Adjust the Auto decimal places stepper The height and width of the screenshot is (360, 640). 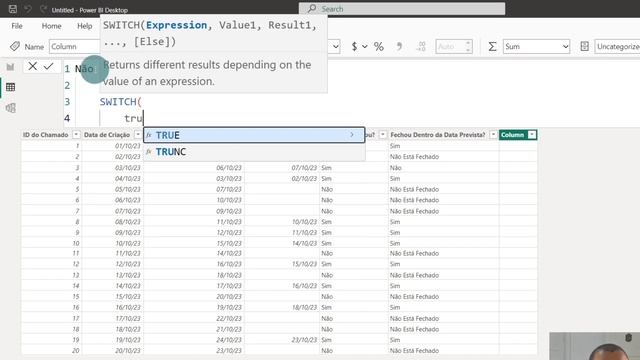468,47
